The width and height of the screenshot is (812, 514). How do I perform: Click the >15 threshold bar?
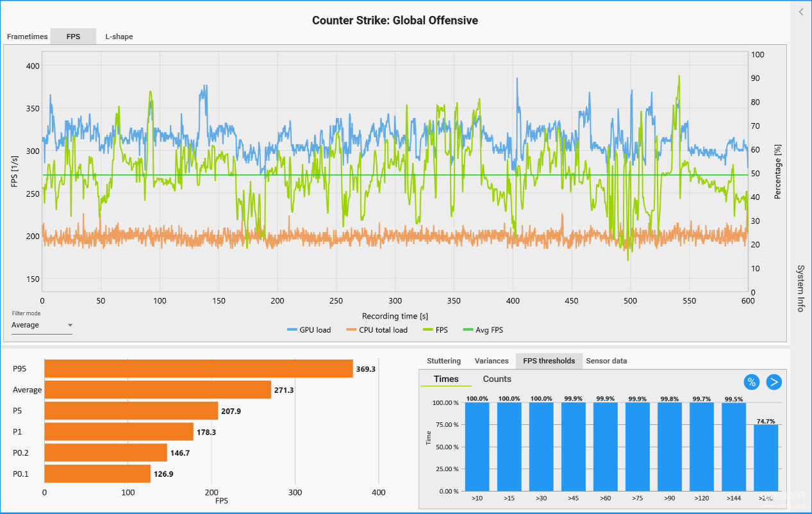click(x=509, y=447)
